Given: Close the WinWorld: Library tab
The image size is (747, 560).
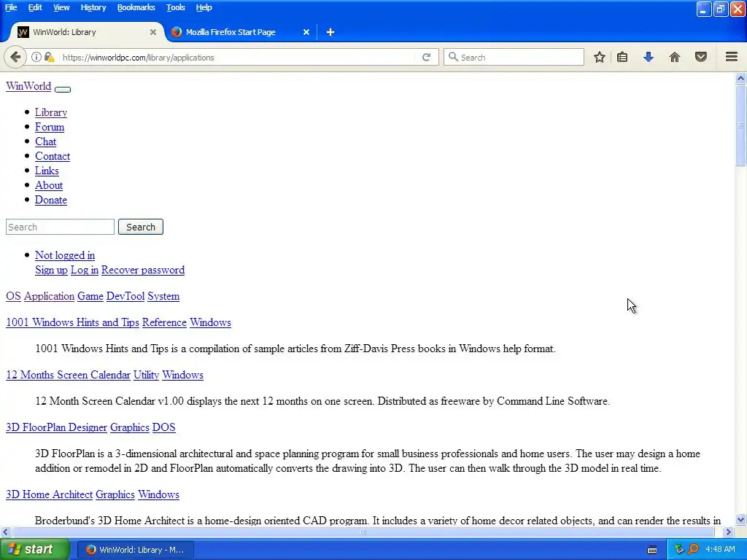Looking at the screenshot, I should tap(153, 32).
